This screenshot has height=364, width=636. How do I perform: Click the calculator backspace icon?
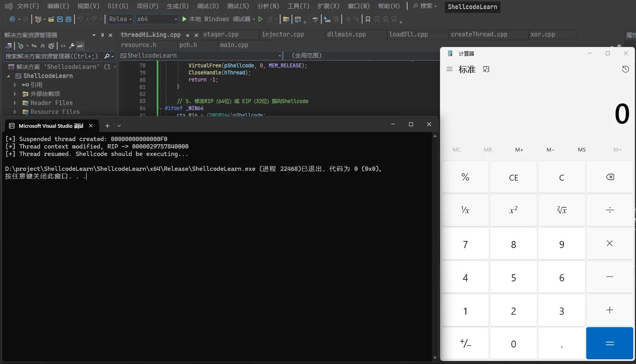pyautogui.click(x=610, y=177)
